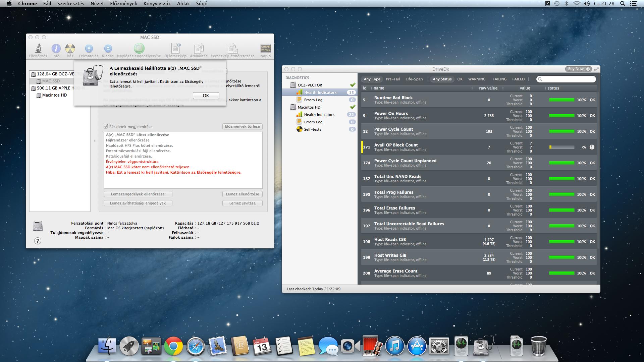Open the Trash in the Dock
The height and width of the screenshot is (362, 644).
point(539,346)
